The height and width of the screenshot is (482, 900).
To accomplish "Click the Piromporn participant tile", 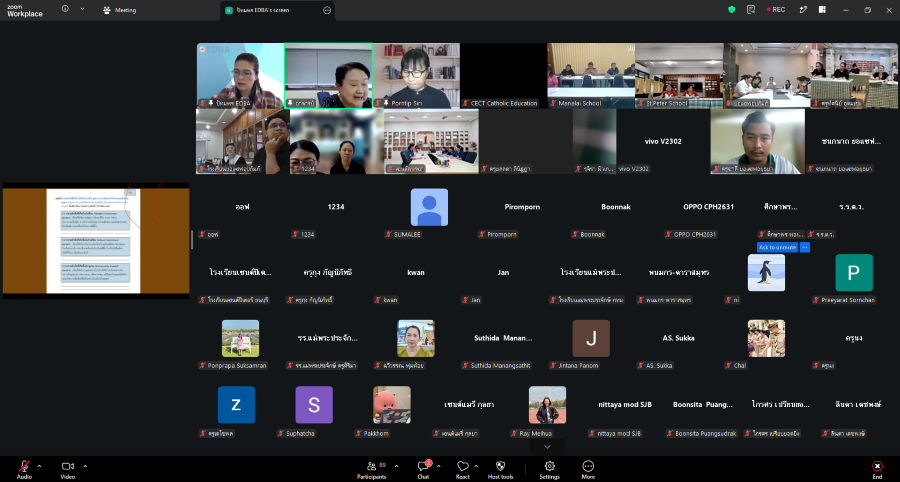I will [x=522, y=208].
